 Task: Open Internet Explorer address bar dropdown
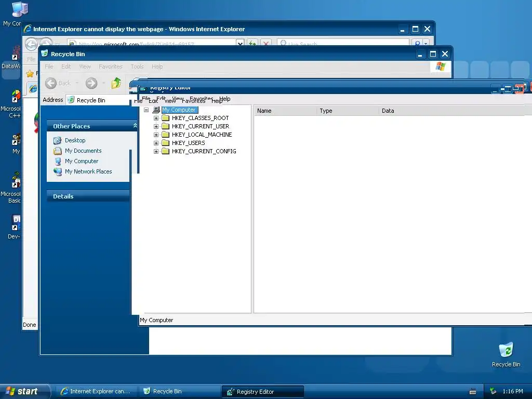(240, 43)
